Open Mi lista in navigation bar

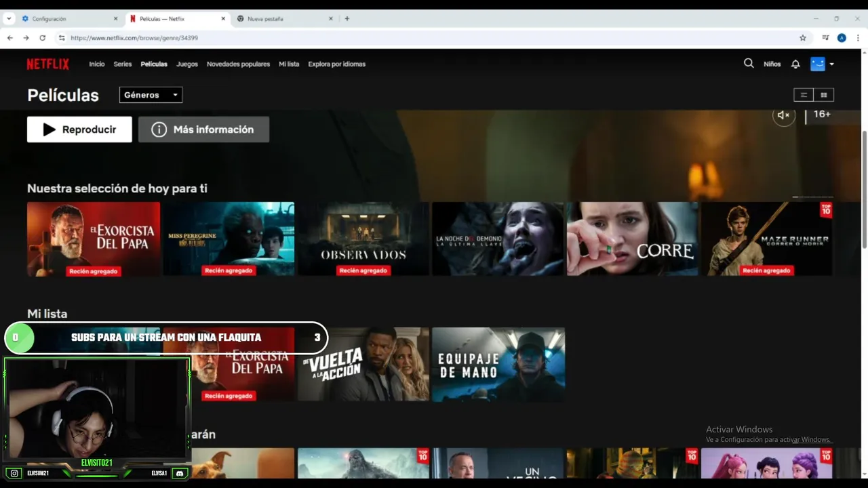pyautogui.click(x=289, y=64)
